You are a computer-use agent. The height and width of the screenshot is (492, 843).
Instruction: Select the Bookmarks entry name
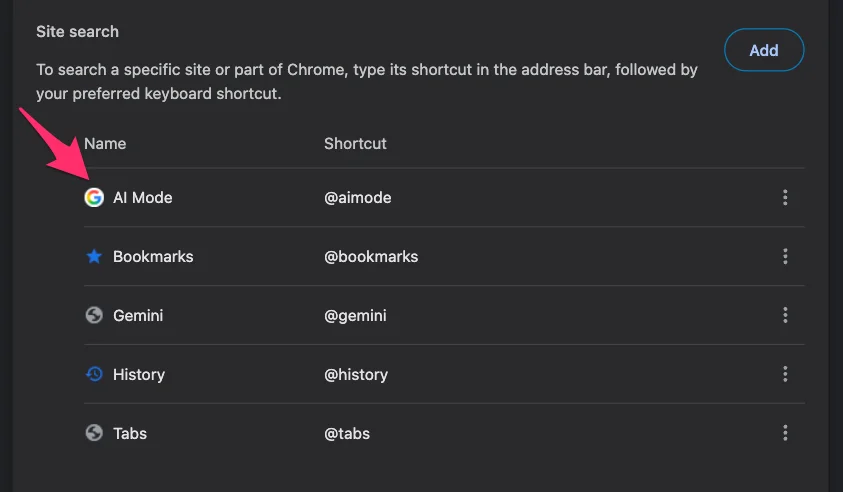coord(153,256)
